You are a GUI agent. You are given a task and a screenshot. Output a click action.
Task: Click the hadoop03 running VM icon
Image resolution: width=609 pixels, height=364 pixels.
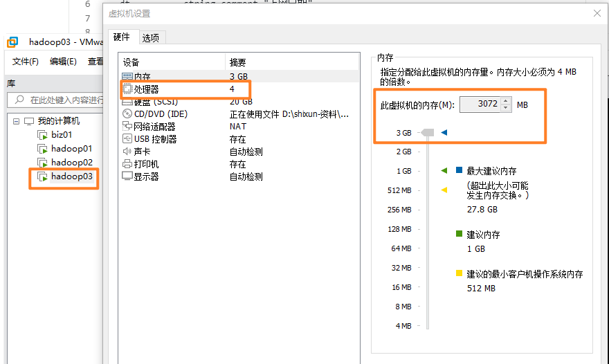coord(42,176)
